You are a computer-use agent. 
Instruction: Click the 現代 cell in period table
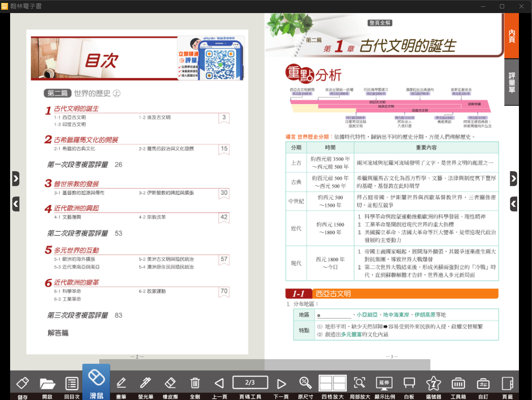coord(296,263)
